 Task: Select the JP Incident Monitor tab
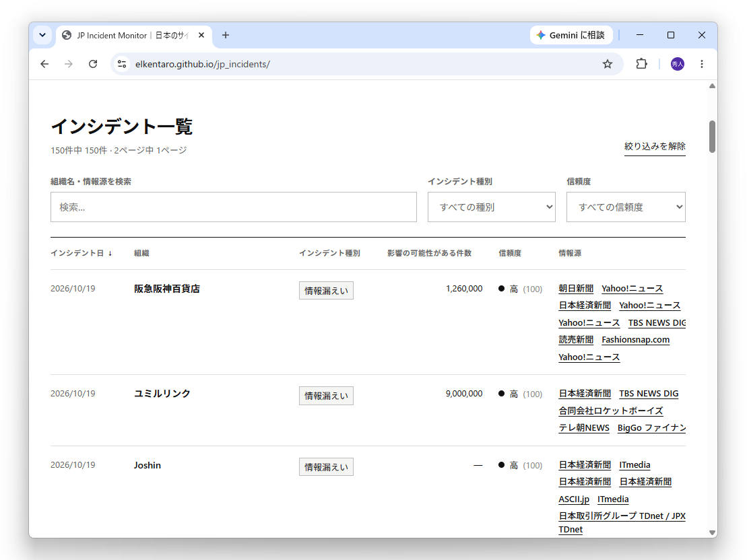(133, 35)
